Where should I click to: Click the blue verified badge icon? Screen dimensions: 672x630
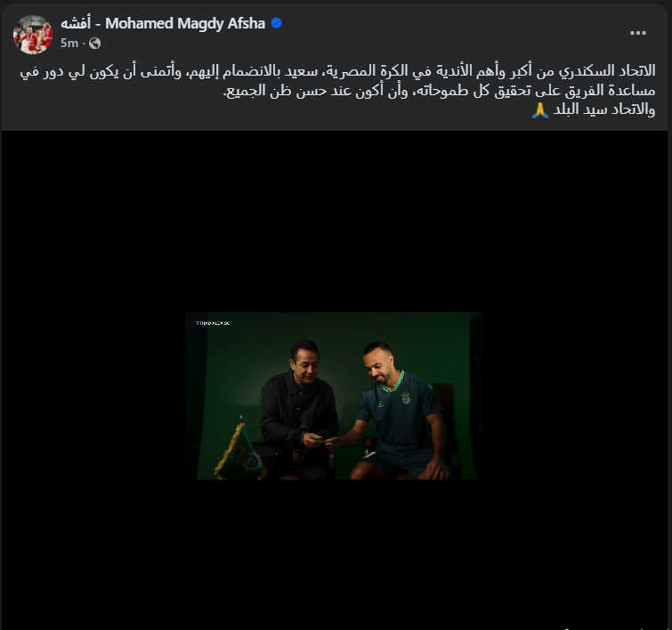pyautogui.click(x=277, y=23)
